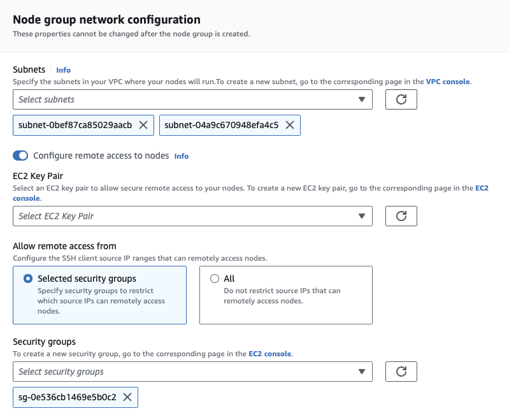Choose 'All' for remote access source
509x420 pixels.
click(214, 279)
